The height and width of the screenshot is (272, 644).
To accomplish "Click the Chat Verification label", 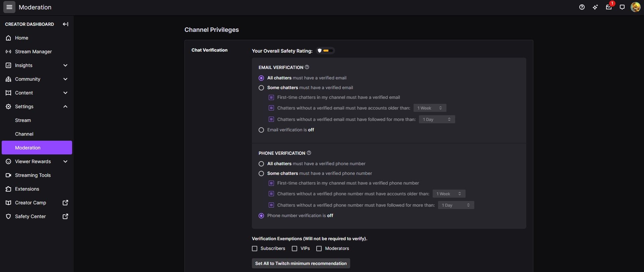I will [x=209, y=50].
